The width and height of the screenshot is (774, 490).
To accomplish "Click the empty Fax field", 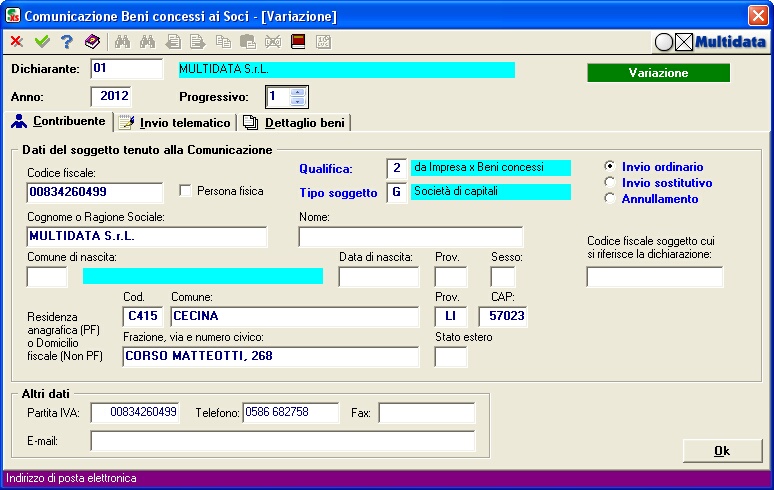I will click(x=427, y=413).
